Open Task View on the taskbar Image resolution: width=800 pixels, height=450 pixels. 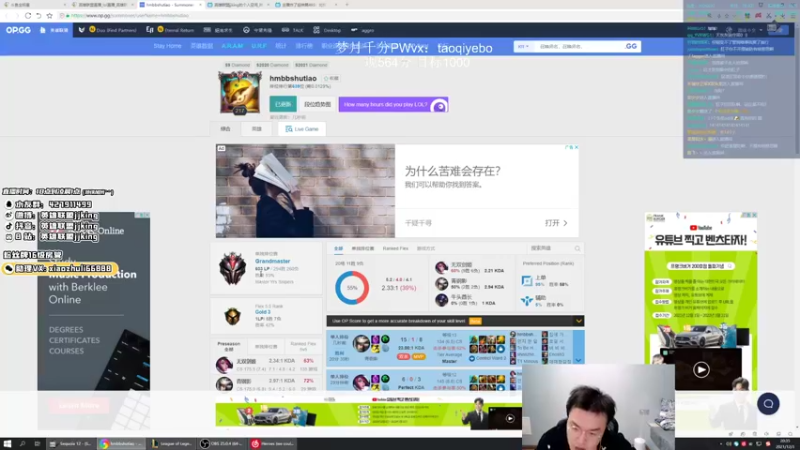pyautogui.click(x=37, y=444)
